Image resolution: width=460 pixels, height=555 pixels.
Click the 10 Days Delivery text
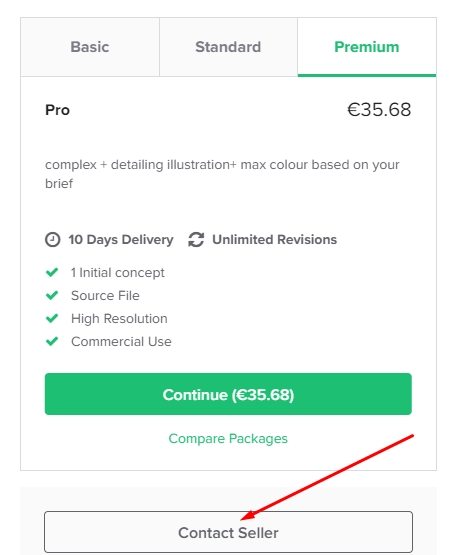pyautogui.click(x=121, y=240)
